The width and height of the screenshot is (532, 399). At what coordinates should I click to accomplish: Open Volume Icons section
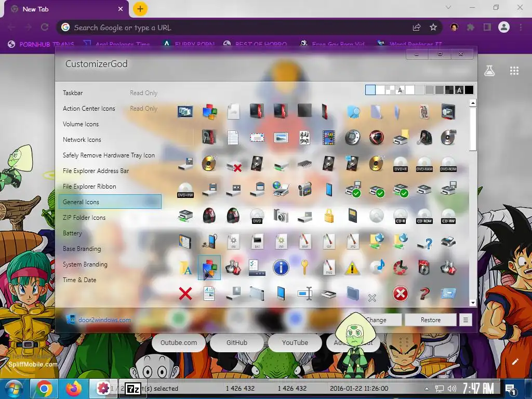[x=81, y=124]
